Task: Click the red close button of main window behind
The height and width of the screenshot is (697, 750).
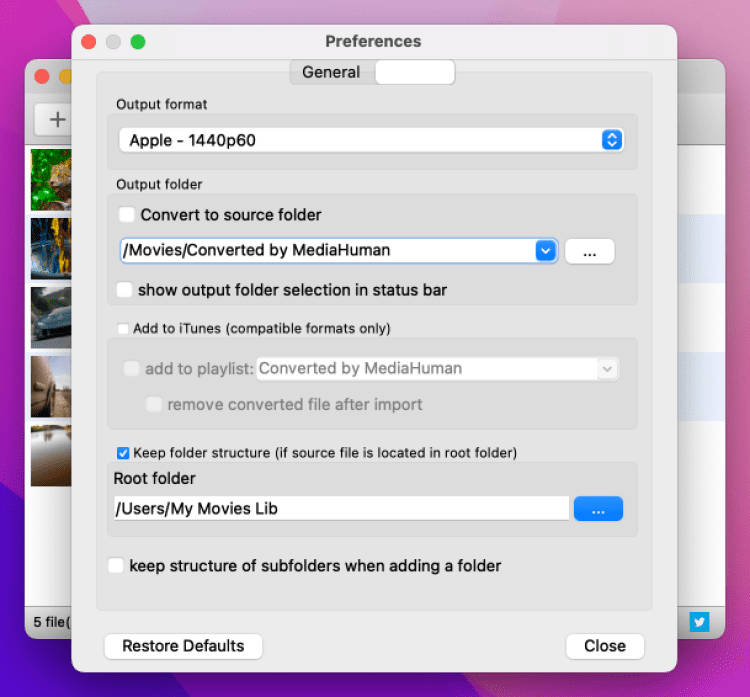Action: pos(42,77)
